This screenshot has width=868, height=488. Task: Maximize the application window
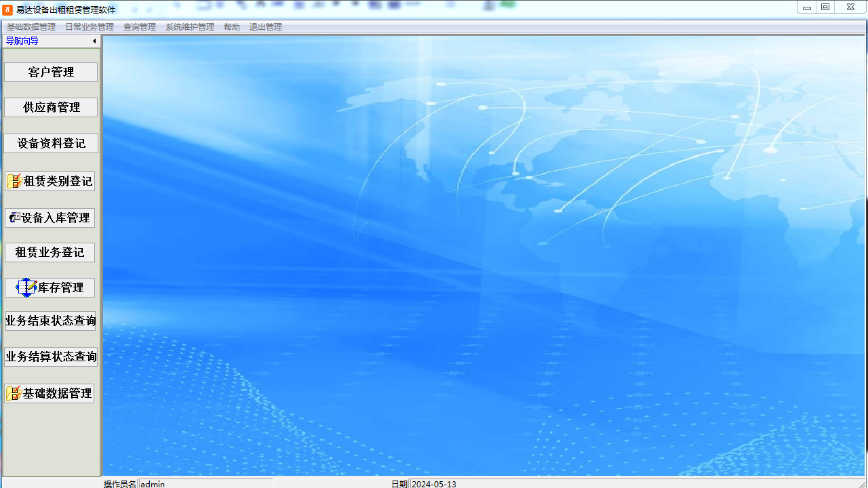click(825, 7)
